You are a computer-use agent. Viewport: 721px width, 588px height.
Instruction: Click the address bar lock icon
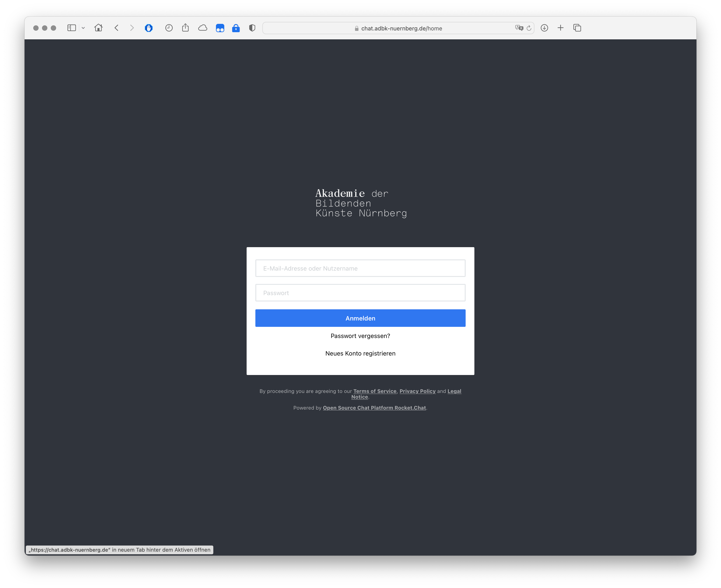pyautogui.click(x=356, y=28)
